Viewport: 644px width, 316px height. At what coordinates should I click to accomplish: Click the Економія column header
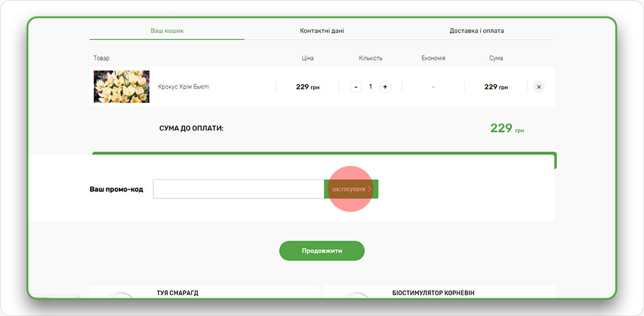(433, 58)
